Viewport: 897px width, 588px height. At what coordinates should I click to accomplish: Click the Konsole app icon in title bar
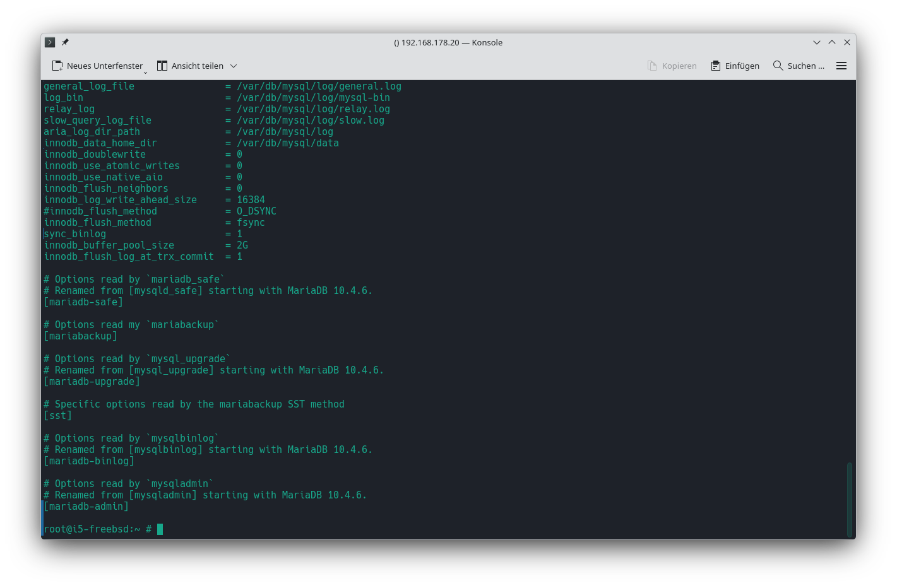pyautogui.click(x=50, y=42)
